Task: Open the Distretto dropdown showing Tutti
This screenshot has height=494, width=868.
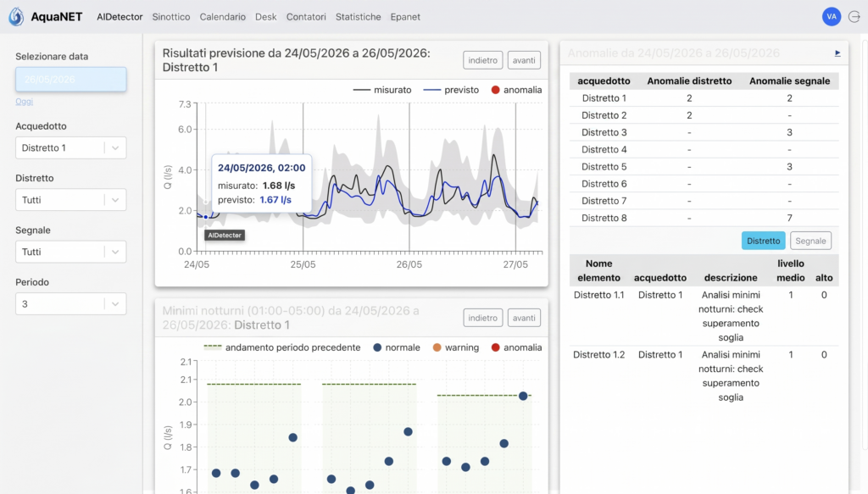Action: pos(71,200)
